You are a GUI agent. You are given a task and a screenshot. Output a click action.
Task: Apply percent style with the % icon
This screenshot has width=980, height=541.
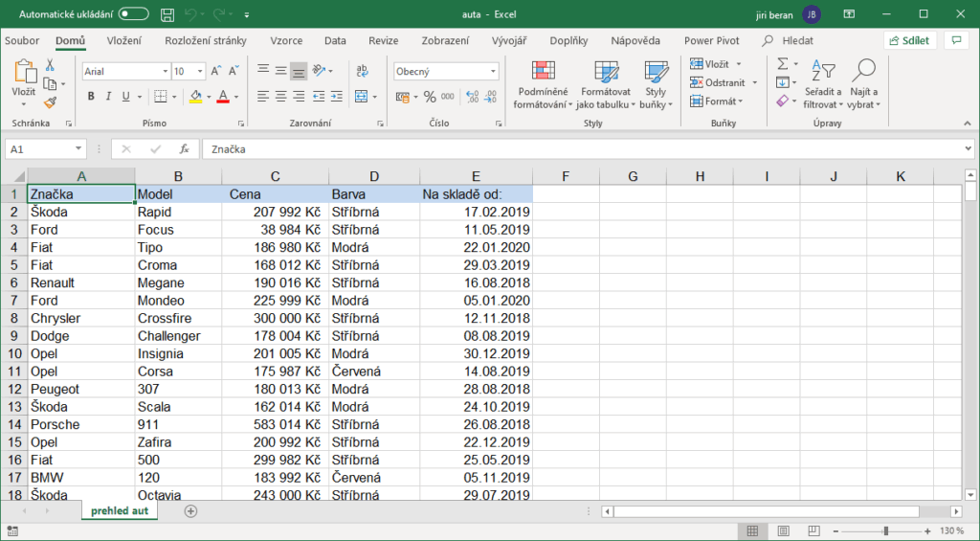(x=430, y=97)
